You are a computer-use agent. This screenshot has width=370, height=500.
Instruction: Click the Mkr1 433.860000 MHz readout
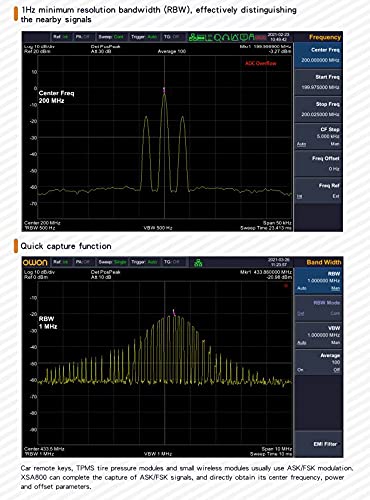click(266, 272)
